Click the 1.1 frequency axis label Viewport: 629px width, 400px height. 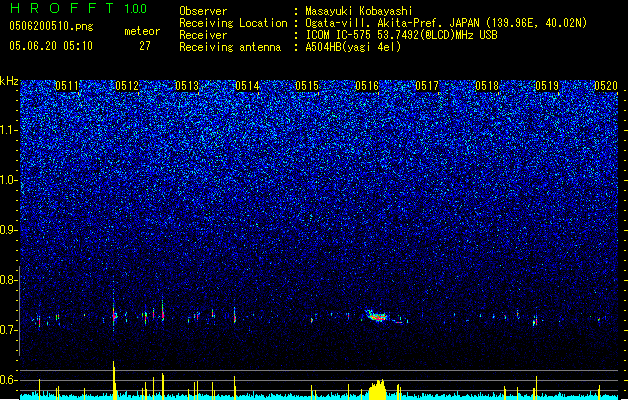[8, 130]
